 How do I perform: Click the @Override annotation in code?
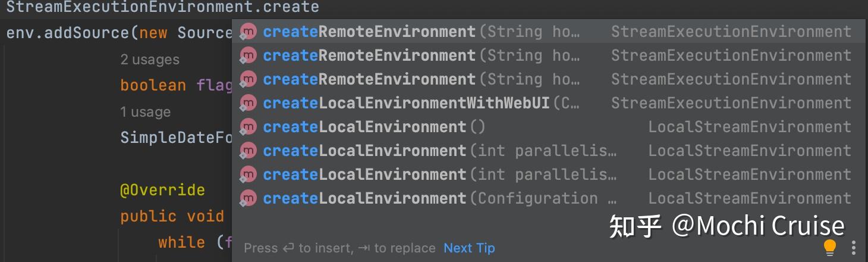pos(162,190)
